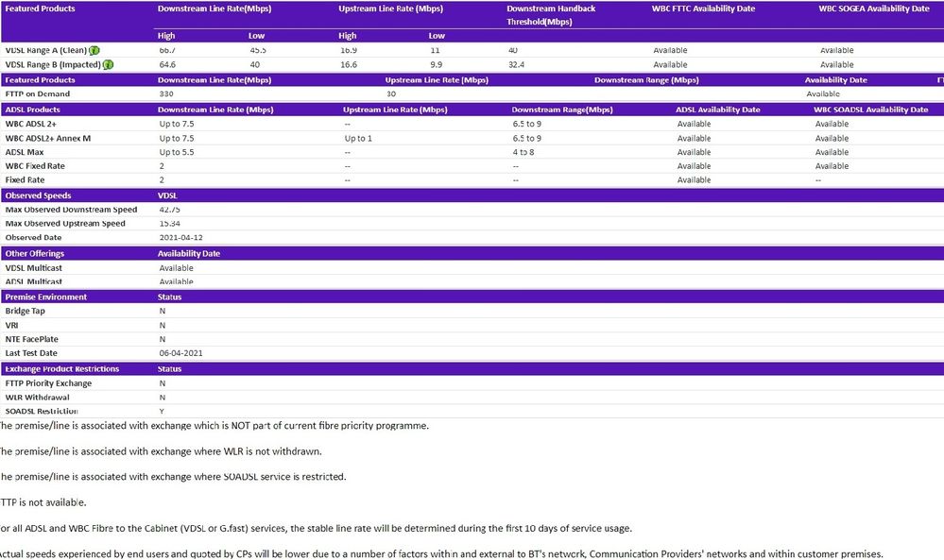The image size is (944, 560).
Task: Click the Exchange Product Restrictions header
Action: pos(61,368)
